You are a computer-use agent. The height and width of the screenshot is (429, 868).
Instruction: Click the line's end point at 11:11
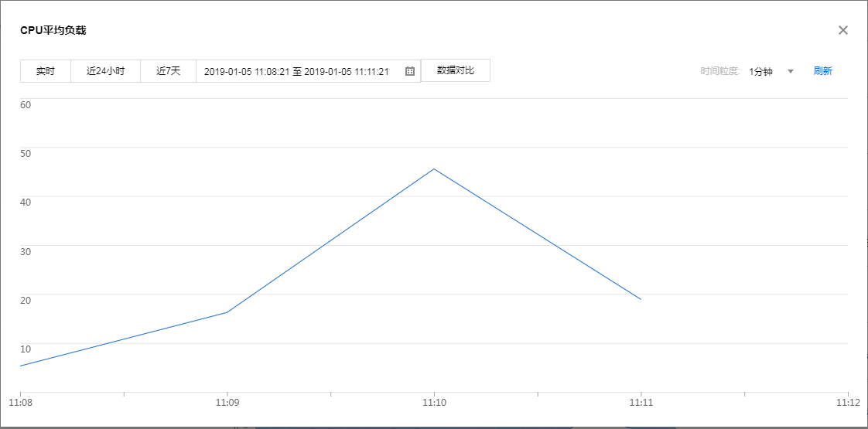pos(641,299)
